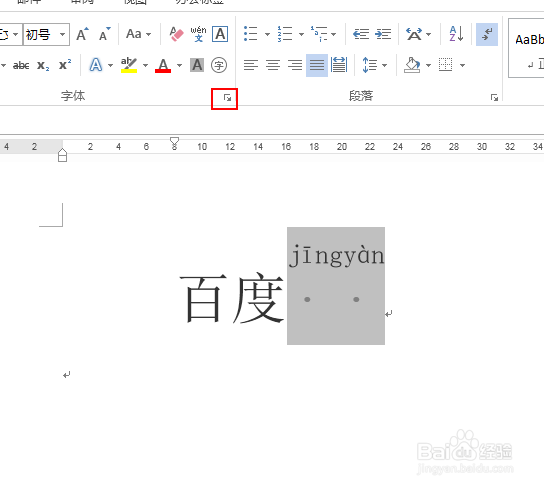544x488 pixels.
Task: Clear all formatting with eraser icon
Action: pyautogui.click(x=176, y=34)
